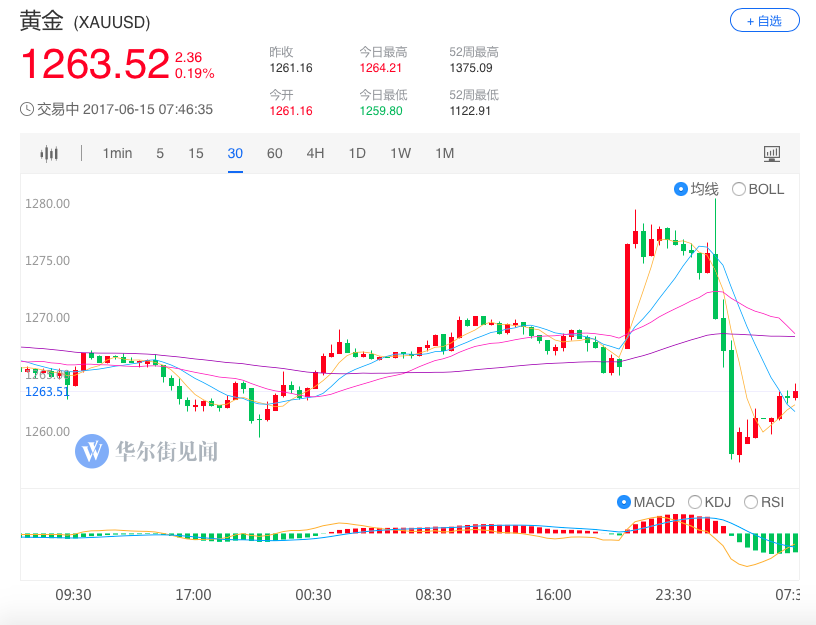Select the BOLL indicator radio button
816x625 pixels.
(x=739, y=189)
